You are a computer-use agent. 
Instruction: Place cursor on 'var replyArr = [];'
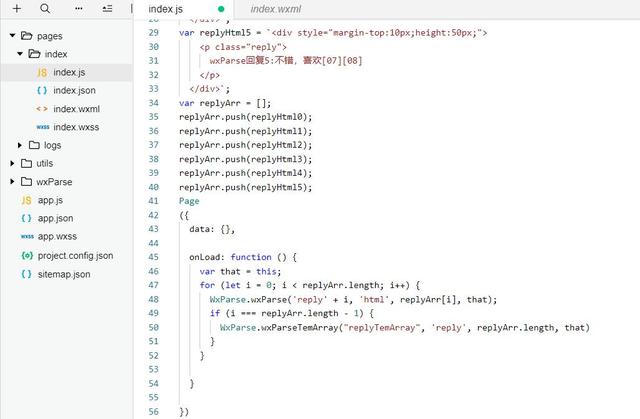point(225,103)
